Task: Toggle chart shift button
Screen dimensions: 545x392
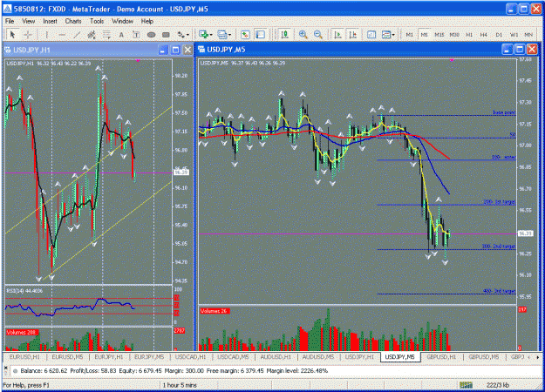Action: (353, 34)
